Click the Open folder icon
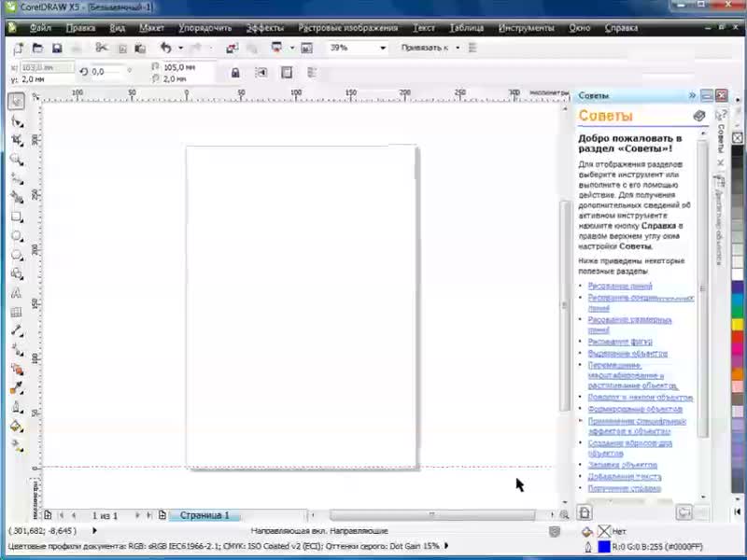 (x=37, y=49)
